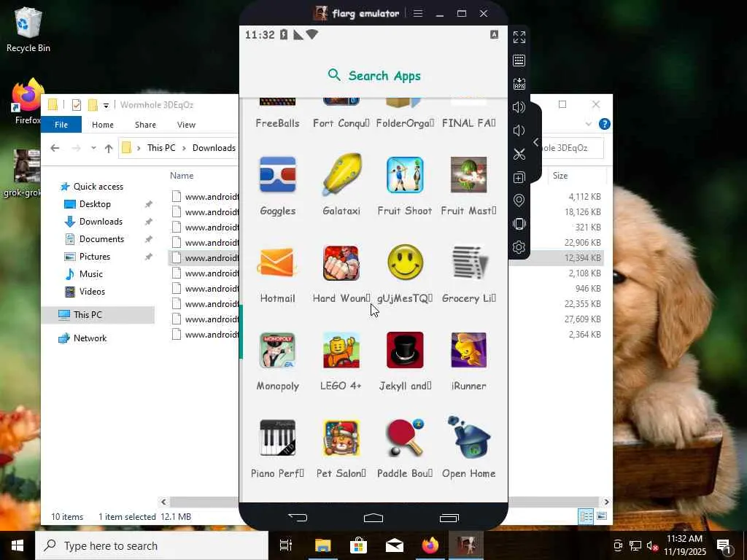Select Network in the navigation pane
Screen dimensions: 747x560
[x=90, y=338]
